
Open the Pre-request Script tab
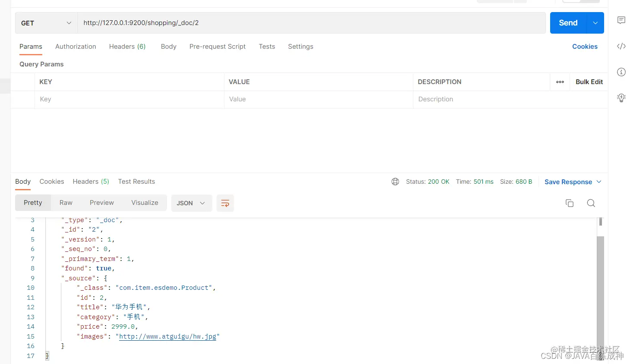[x=217, y=47]
